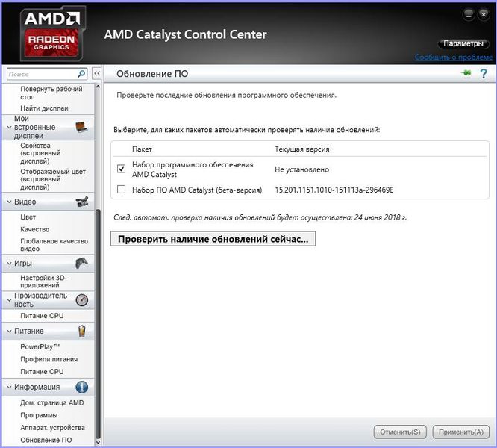Screen dimensions: 497x448
Task: Click the gamepad icon in the Игры section
Action: [x=82, y=263]
